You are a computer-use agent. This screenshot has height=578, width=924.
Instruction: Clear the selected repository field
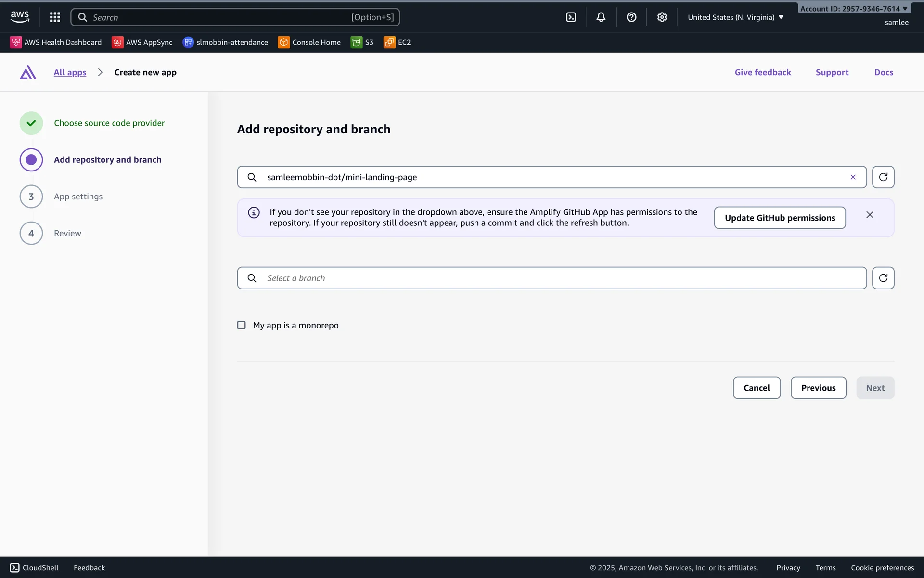click(x=853, y=177)
